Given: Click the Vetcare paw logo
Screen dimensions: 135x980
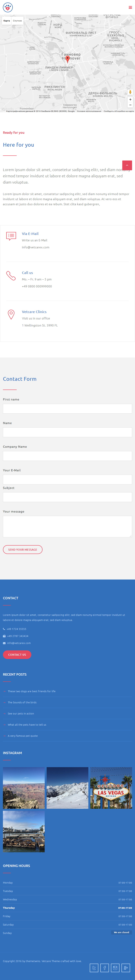Looking at the screenshot, I should [x=8, y=7].
